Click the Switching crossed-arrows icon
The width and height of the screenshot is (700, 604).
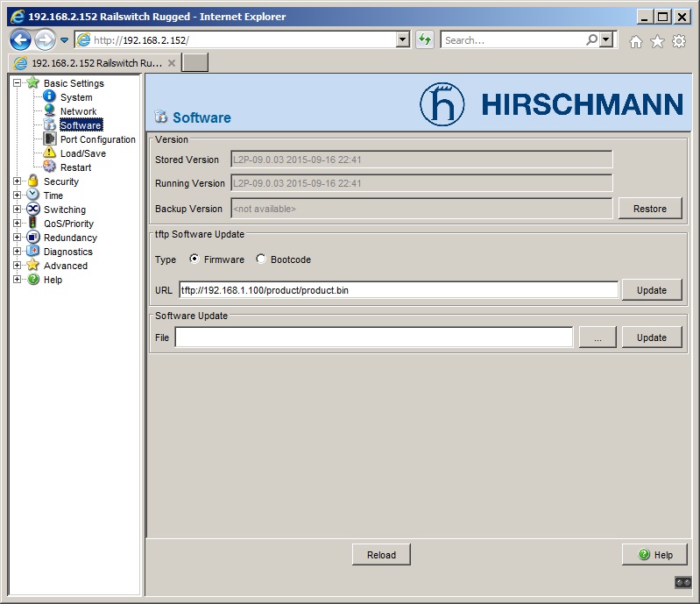(33, 209)
